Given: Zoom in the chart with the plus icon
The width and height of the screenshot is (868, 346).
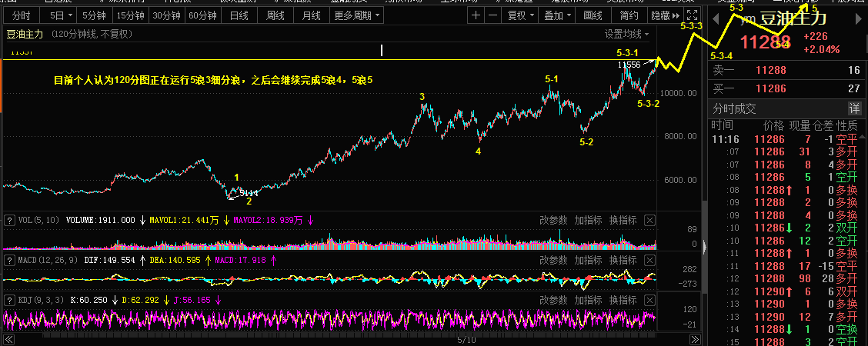Looking at the screenshot, I should (x=476, y=15).
